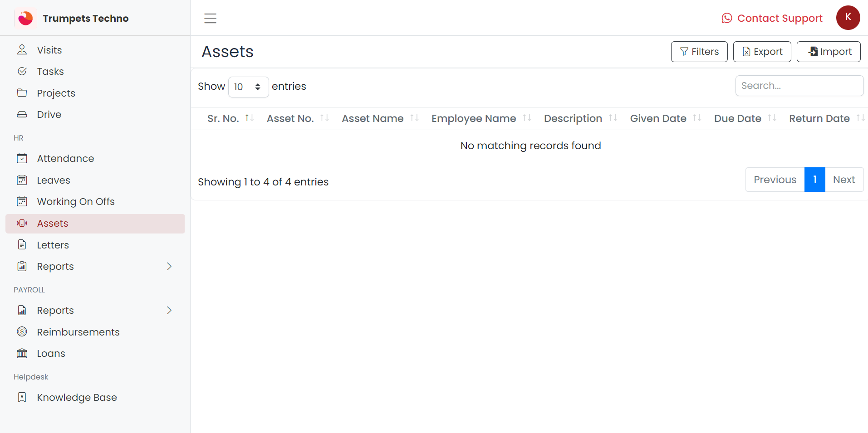868x433 pixels.
Task: Click the Export button
Action: tap(762, 52)
